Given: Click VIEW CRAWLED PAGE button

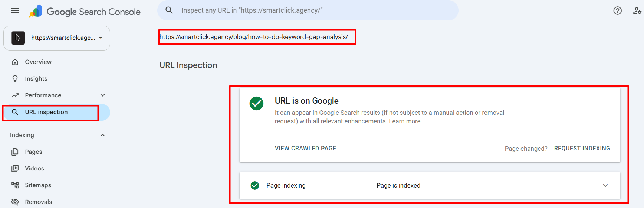Looking at the screenshot, I should [305, 149].
